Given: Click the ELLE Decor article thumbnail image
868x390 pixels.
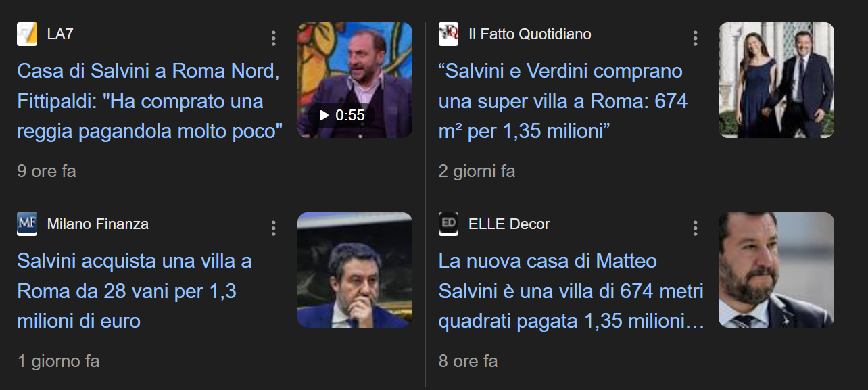Looking at the screenshot, I should pyautogui.click(x=776, y=270).
